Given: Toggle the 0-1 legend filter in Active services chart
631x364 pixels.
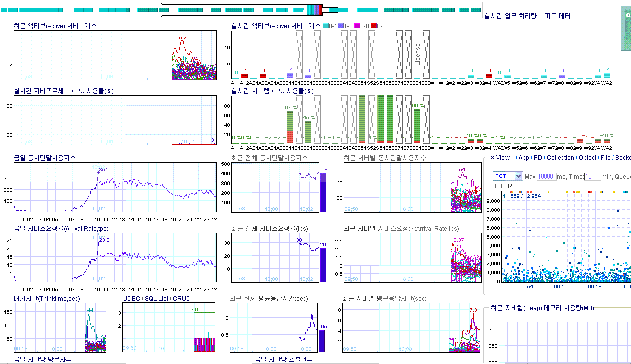Looking at the screenshot, I should pos(329,25).
